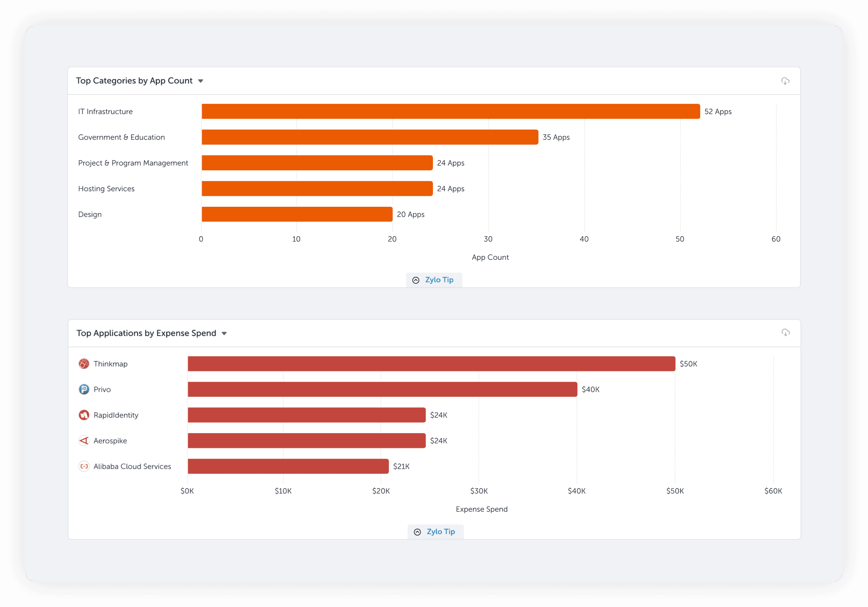This screenshot has width=868, height=607.
Task: Select the IT Infrastructure orange bar
Action: click(451, 112)
